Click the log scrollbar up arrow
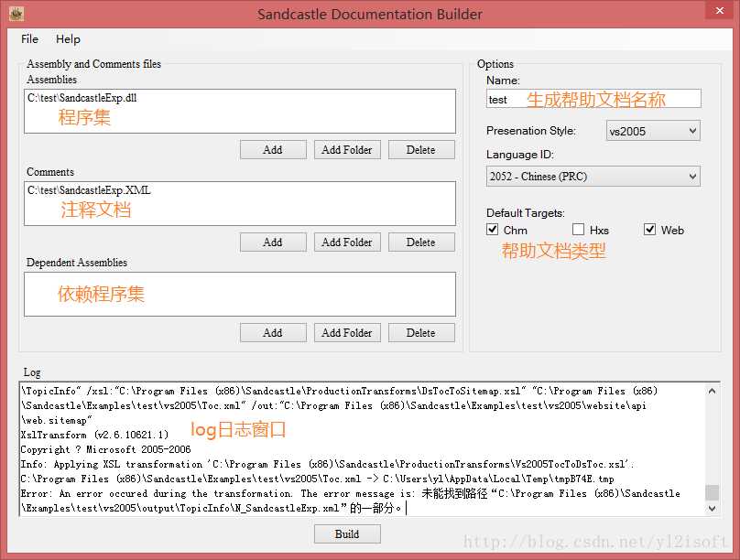The height and width of the screenshot is (560, 740). click(712, 391)
